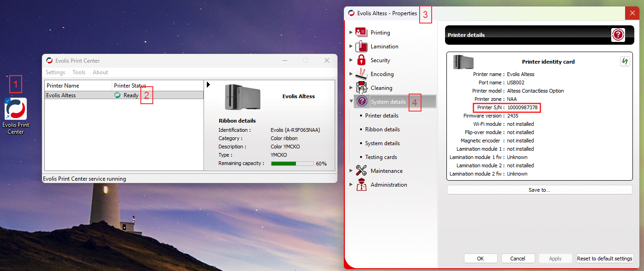644x271 pixels.
Task: Expand the Cleaning tree node
Action: click(351, 88)
